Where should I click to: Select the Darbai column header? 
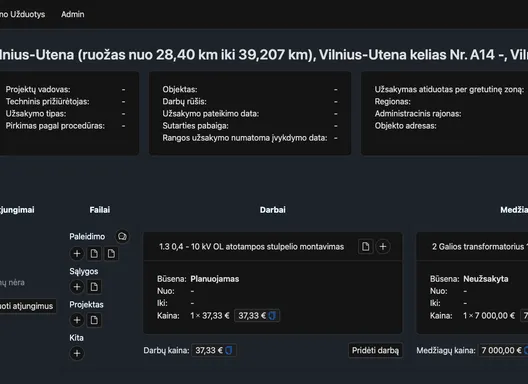point(272,210)
